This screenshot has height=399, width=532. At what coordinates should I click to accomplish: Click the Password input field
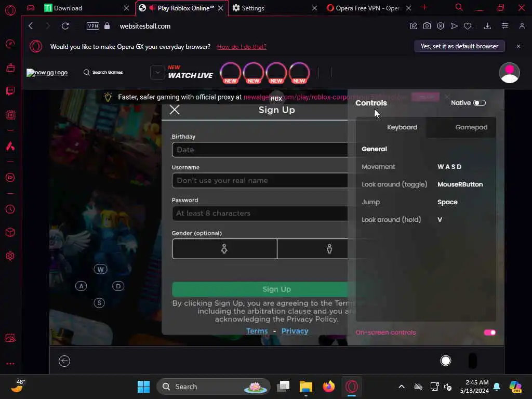tap(260, 214)
